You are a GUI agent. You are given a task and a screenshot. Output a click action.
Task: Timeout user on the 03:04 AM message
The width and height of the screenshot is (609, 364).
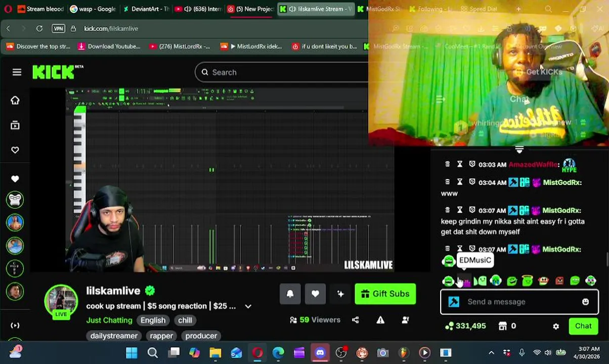[460, 182]
